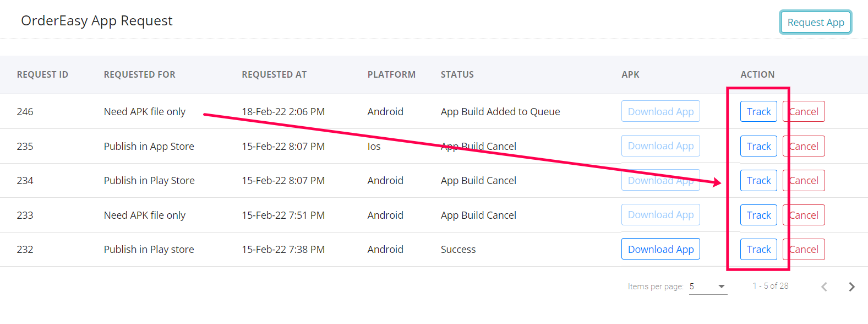Image resolution: width=868 pixels, height=324 pixels.
Task: Click the Status column header
Action: (x=457, y=74)
